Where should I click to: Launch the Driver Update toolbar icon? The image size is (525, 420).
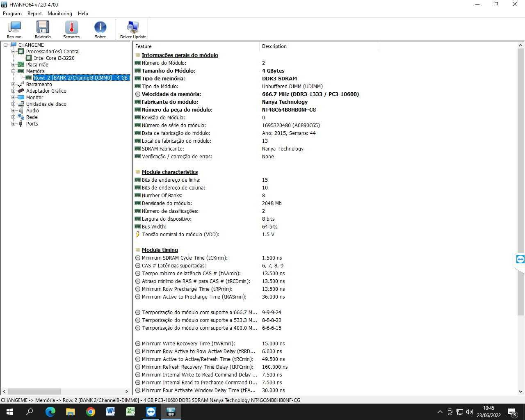133,30
